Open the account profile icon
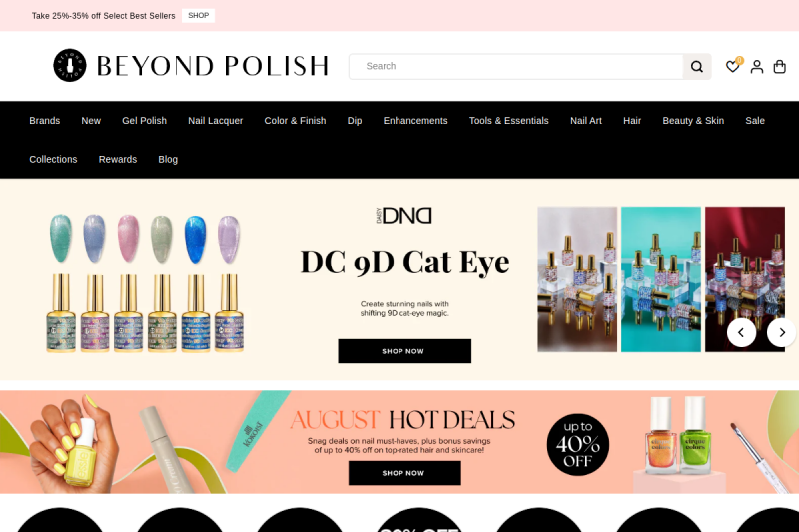This screenshot has width=799, height=532. 757,66
